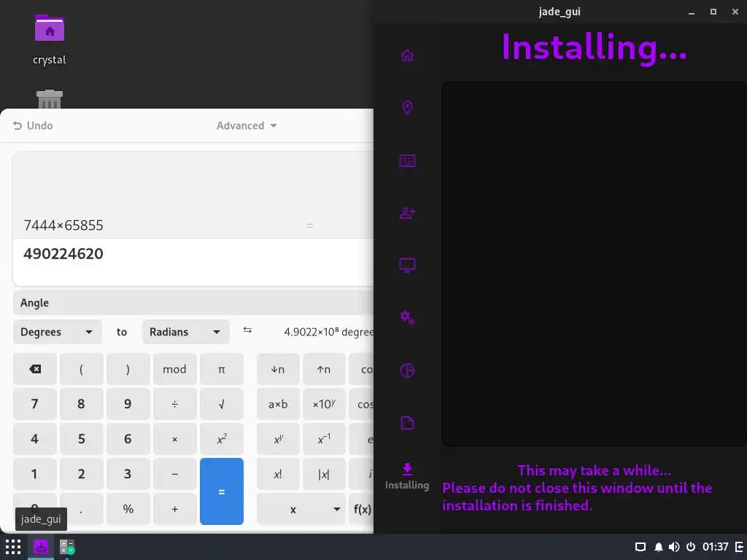Click the minus button
Image resolution: width=747 pixels, height=560 pixels.
pyautogui.click(x=175, y=474)
